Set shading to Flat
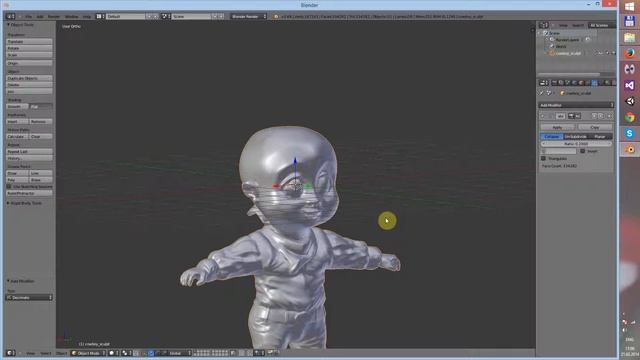Screen dimensions: 640x360 (41, 107)
